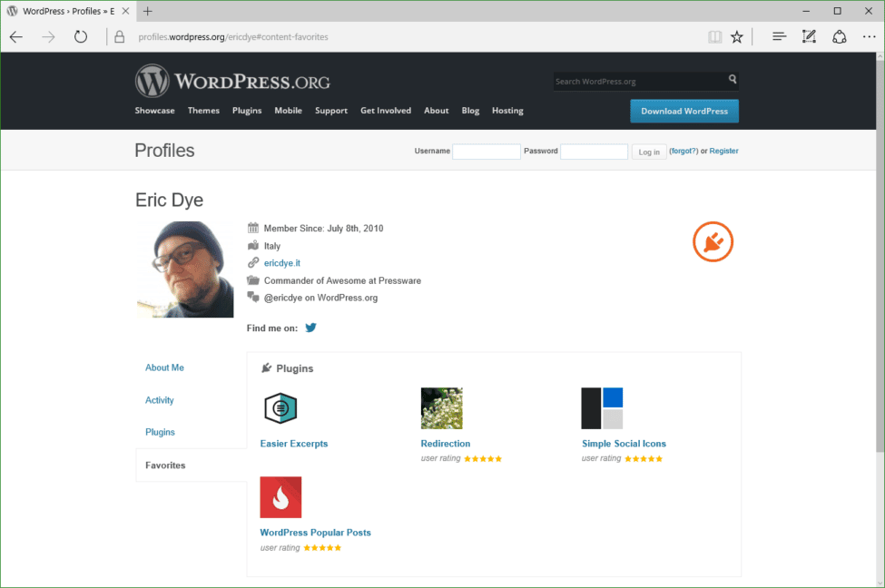Click the Redirection star rating
Image resolution: width=885 pixels, height=588 pixels.
click(483, 458)
